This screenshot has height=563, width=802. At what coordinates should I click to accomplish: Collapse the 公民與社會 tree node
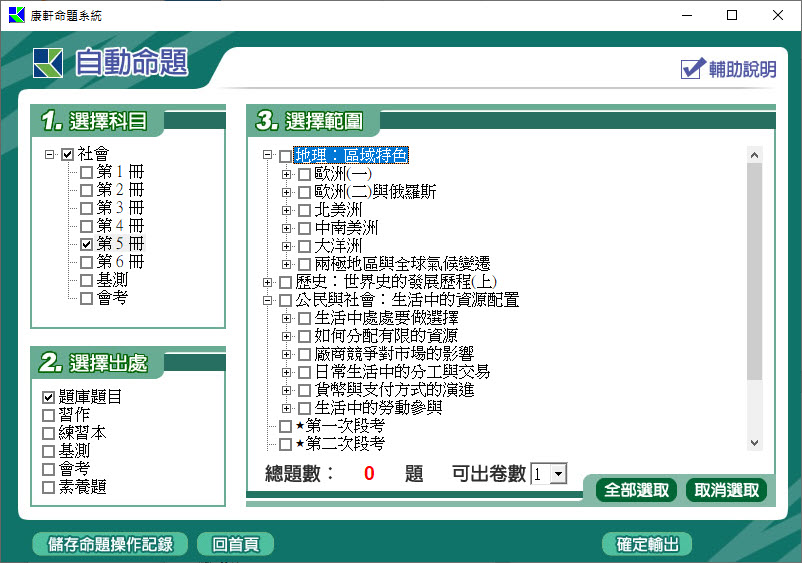coord(267,301)
